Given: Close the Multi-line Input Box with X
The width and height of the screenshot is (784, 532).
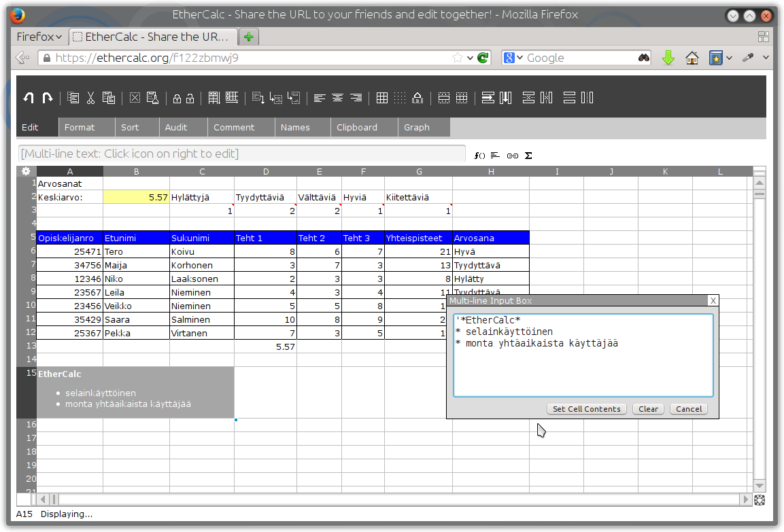Looking at the screenshot, I should click(x=713, y=300).
